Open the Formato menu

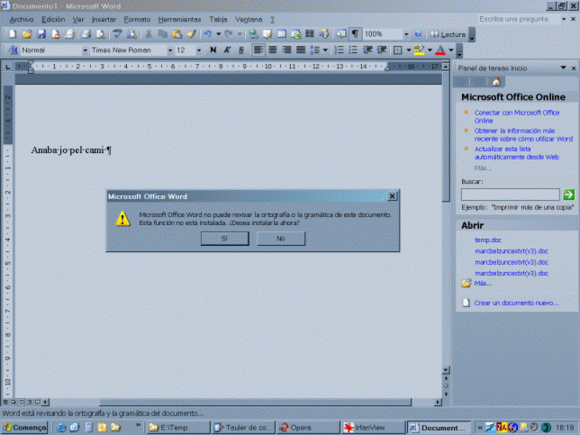point(137,19)
